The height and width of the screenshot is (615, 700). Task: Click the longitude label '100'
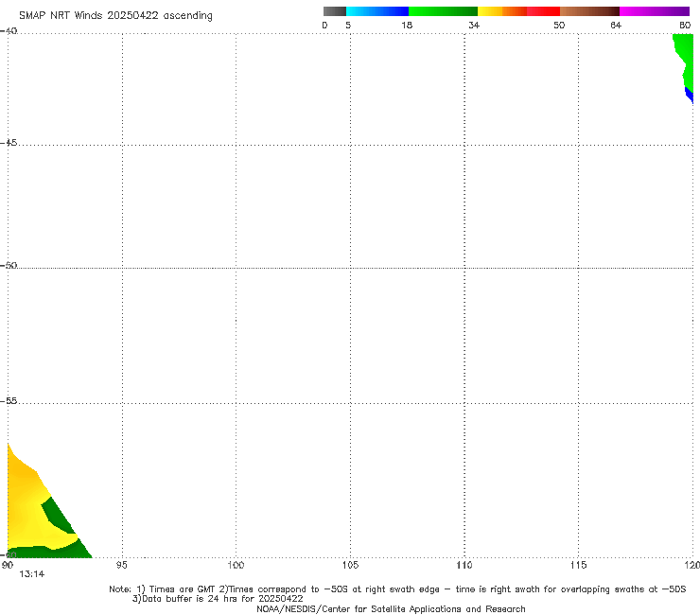click(x=236, y=565)
